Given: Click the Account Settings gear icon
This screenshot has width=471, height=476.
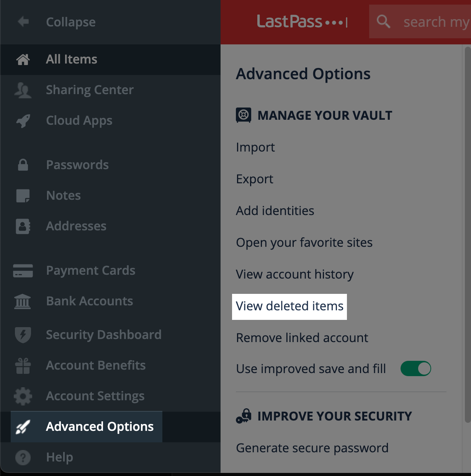Looking at the screenshot, I should [23, 396].
